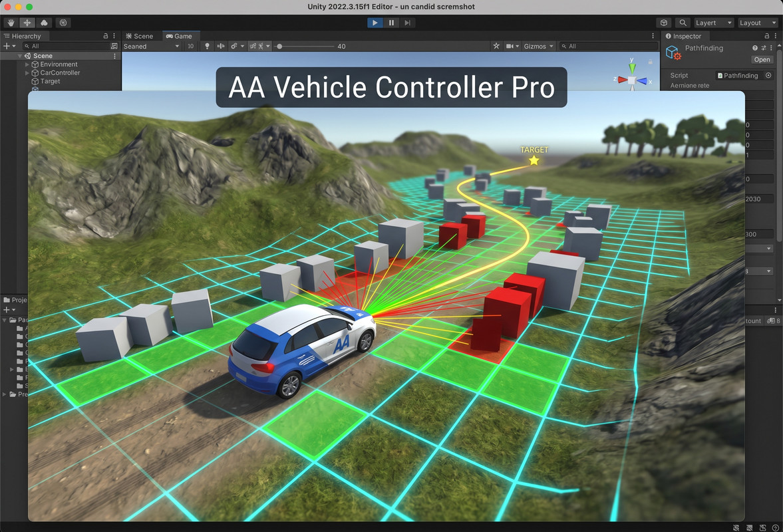Click the search field right of the Gizmos dropdown

608,46
